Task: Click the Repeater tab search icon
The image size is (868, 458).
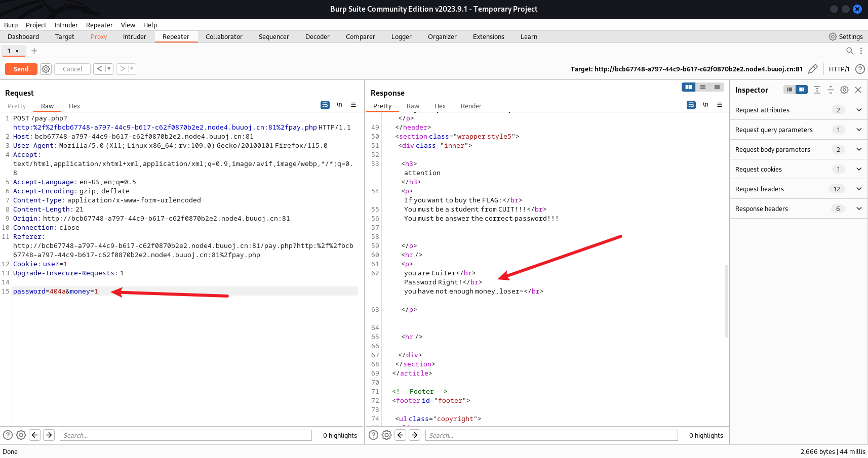Action: click(x=850, y=51)
